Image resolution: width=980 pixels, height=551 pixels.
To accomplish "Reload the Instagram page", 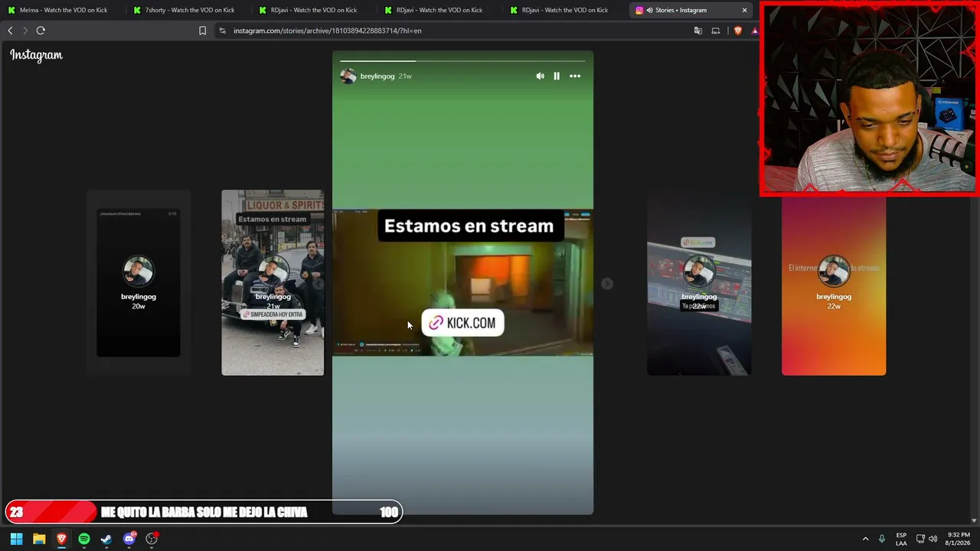I will tap(41, 31).
